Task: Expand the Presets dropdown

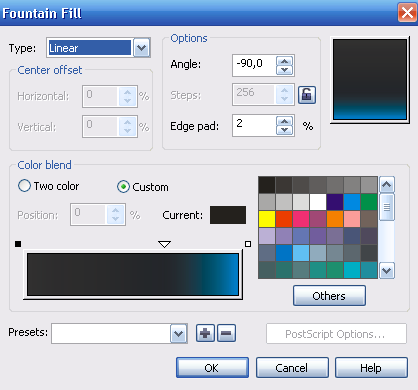Action: pyautogui.click(x=179, y=333)
